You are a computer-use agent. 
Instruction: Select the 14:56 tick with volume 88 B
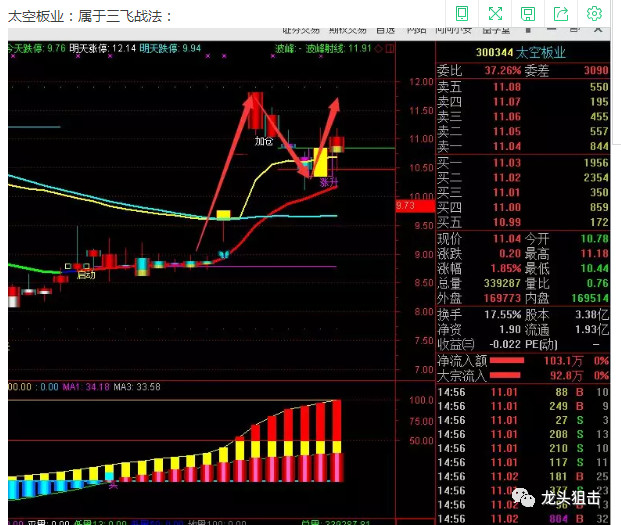[523, 392]
